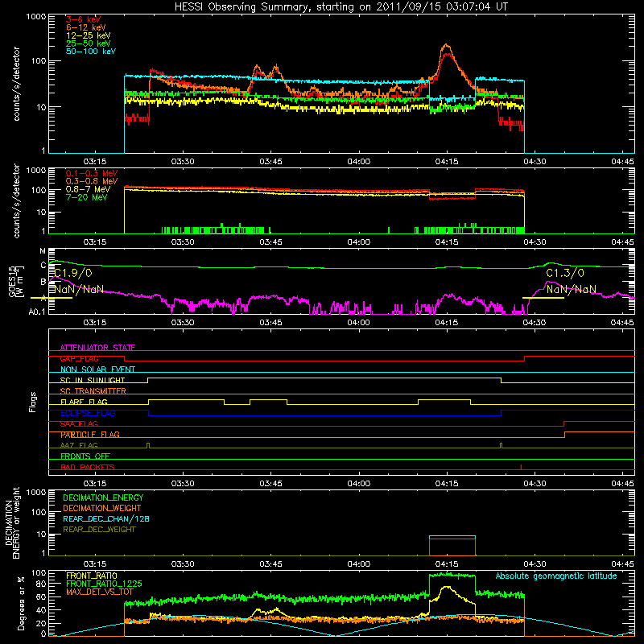Click the FRONT_RATIO legend entry
The width and height of the screenshot is (644, 644).
92,576
